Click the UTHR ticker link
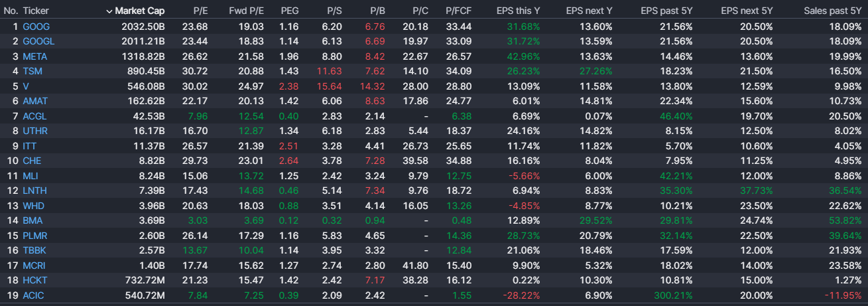This screenshot has height=306, width=868. coord(35,131)
